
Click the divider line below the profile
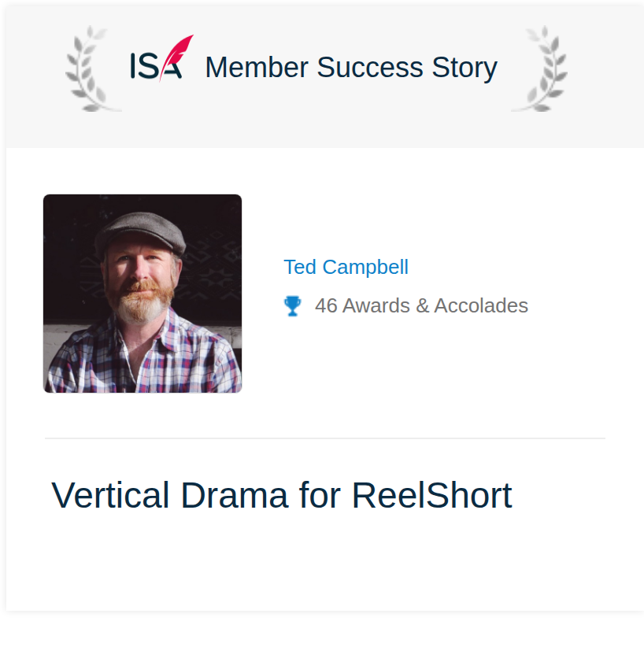[325, 438]
